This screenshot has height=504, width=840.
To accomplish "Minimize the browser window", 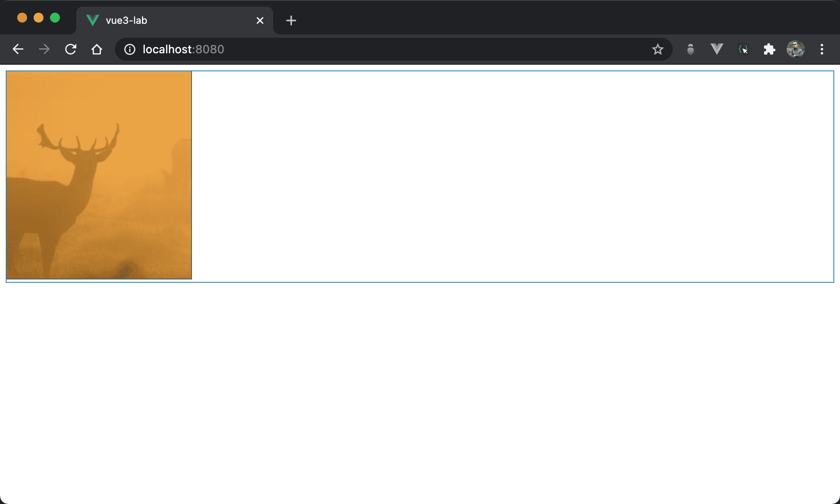I will tap(39, 18).
